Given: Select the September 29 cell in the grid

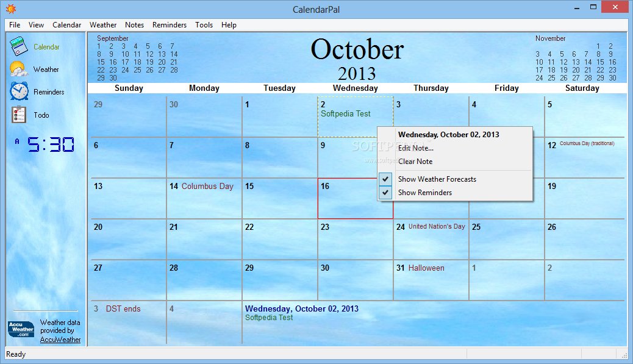Looking at the screenshot, I should (129, 116).
